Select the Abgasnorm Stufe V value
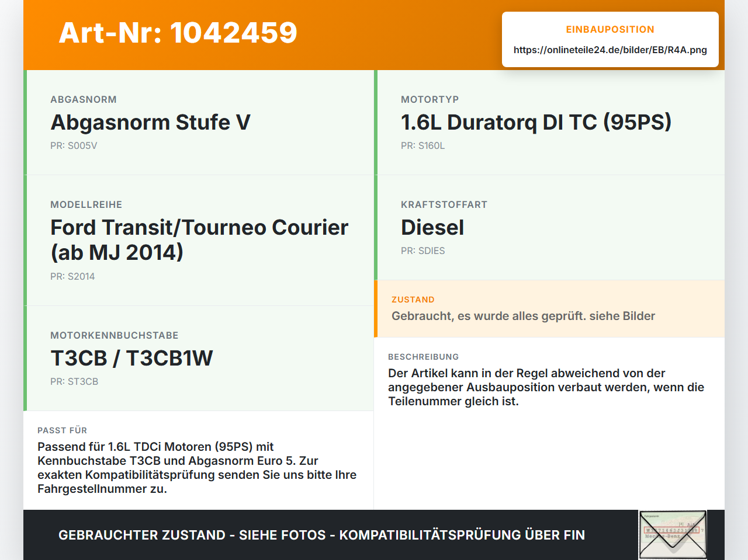 151,122
